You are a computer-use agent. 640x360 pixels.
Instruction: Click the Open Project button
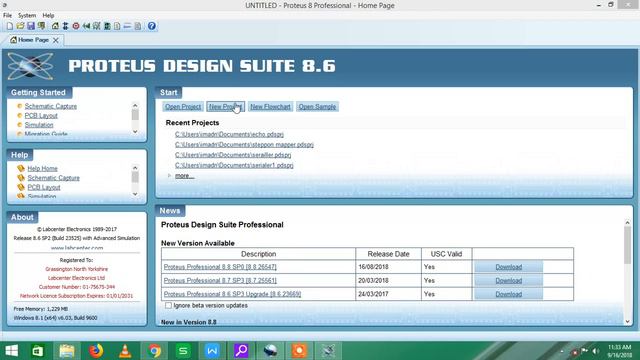click(x=183, y=107)
